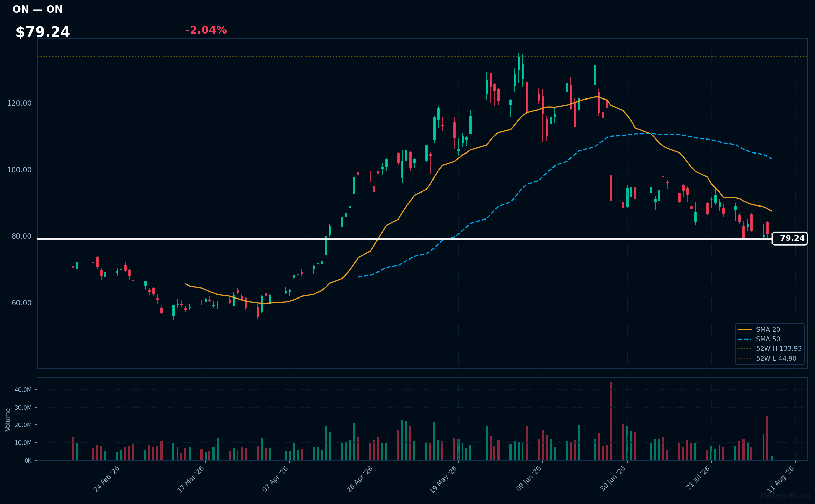This screenshot has height=504, width=815.
Task: Click the 30.0M volume axis label
Action: click(x=23, y=407)
